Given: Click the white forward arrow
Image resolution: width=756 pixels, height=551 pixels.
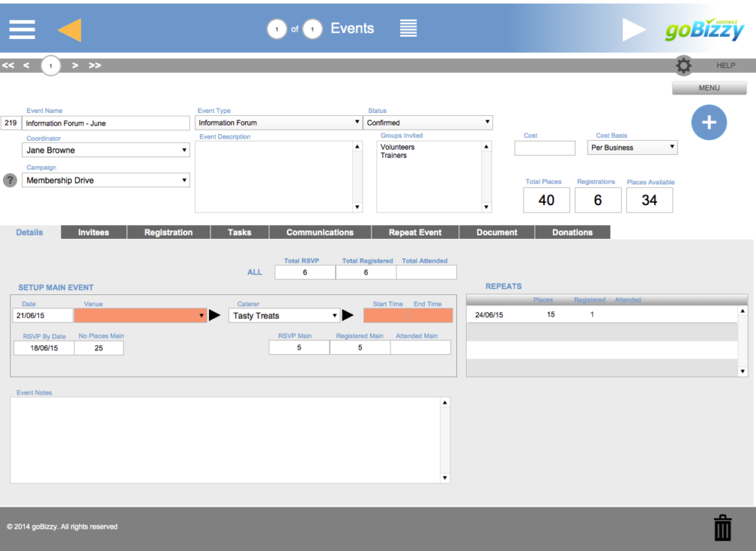Looking at the screenshot, I should tap(633, 30).
